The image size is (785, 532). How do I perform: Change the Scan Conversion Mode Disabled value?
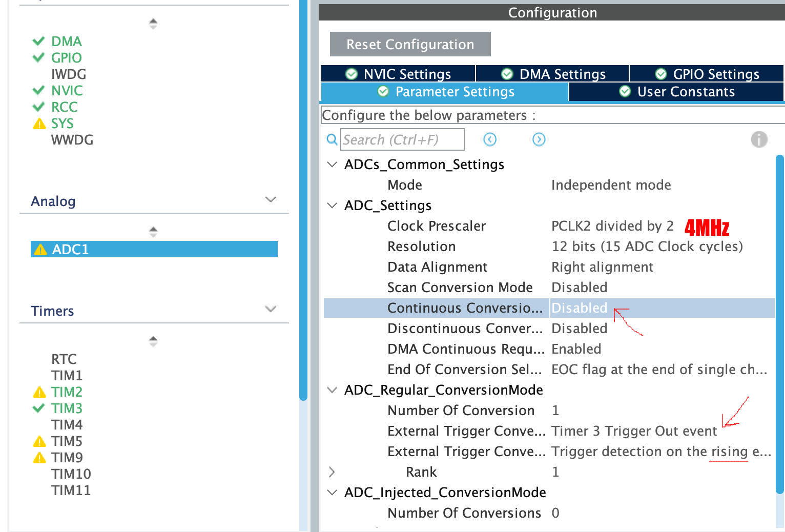click(x=579, y=288)
